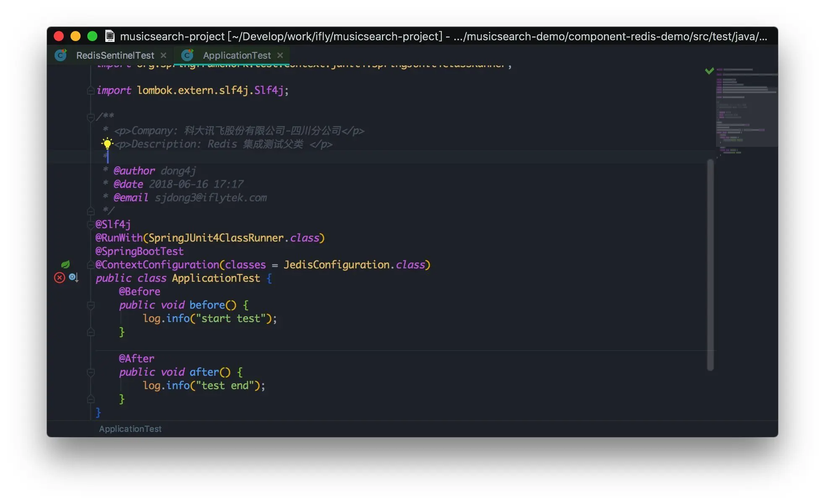Click the vertical editor scrollbar
The image size is (825, 504).
pos(710,264)
